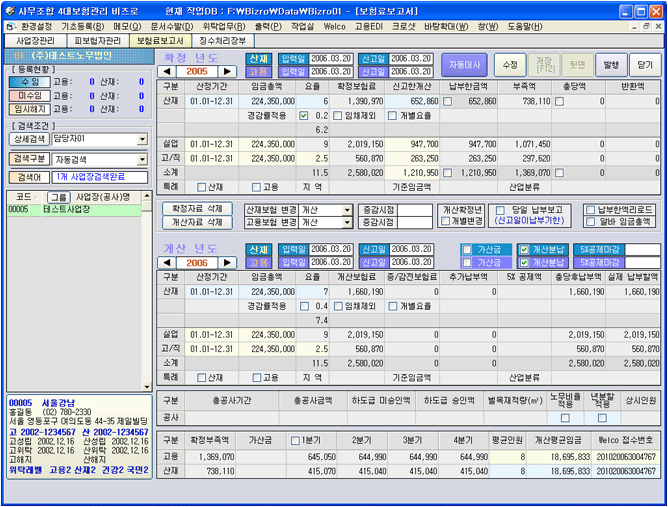
Task: Click the blue 산재 label in 확정 년도
Action: tap(259, 59)
